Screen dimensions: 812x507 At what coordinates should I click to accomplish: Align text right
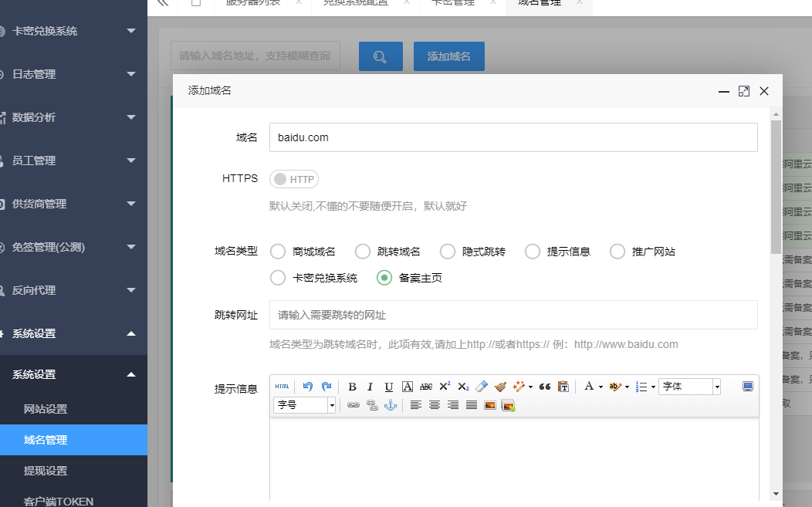coord(452,405)
